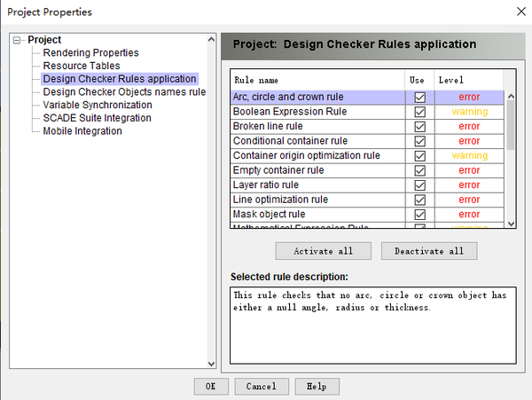Open Resource Tables page
The width and height of the screenshot is (532, 400).
click(x=81, y=66)
